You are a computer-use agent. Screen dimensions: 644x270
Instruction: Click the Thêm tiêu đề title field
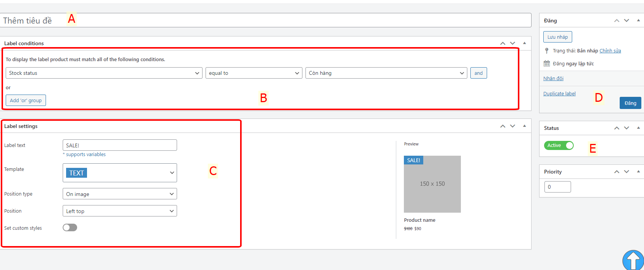tap(266, 20)
